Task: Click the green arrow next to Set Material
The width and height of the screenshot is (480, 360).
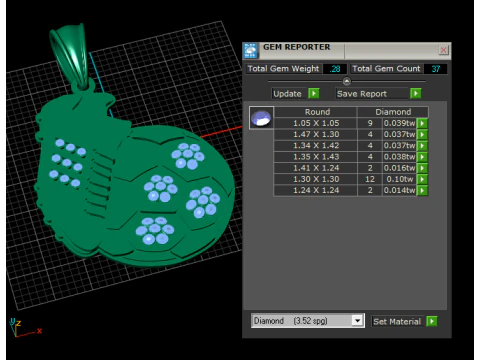Action: [x=432, y=321]
